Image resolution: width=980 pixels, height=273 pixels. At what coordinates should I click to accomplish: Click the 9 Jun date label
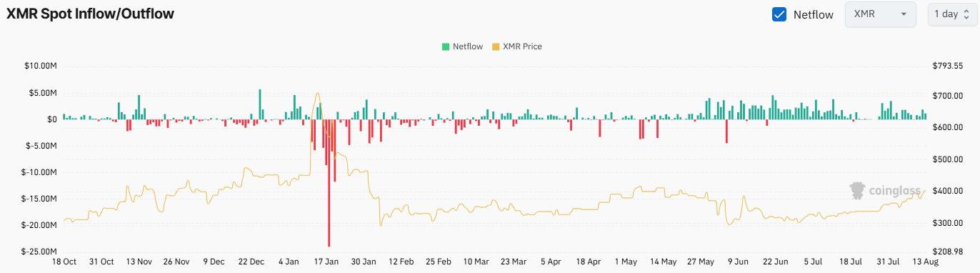tap(738, 262)
